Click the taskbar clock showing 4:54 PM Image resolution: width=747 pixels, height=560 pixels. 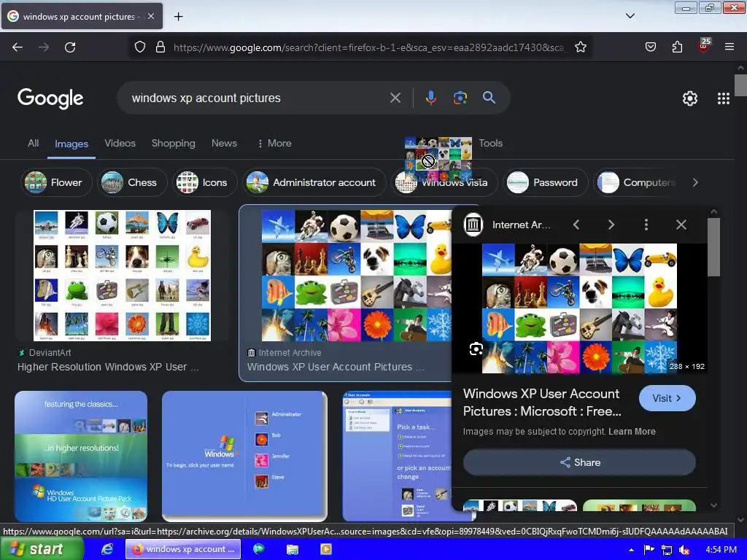[721, 550]
